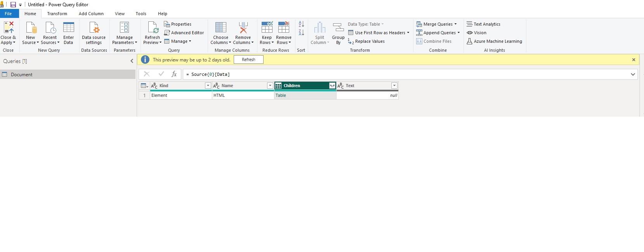The image size is (644, 252).
Task: Click the Group By icon
Action: coord(338,28)
